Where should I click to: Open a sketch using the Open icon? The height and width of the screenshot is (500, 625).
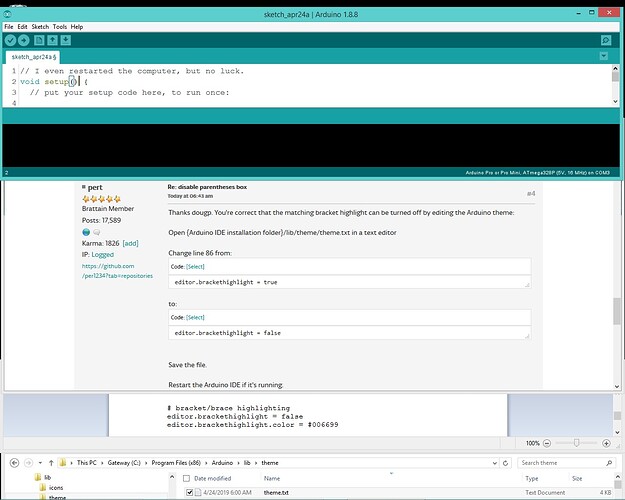coord(52,40)
